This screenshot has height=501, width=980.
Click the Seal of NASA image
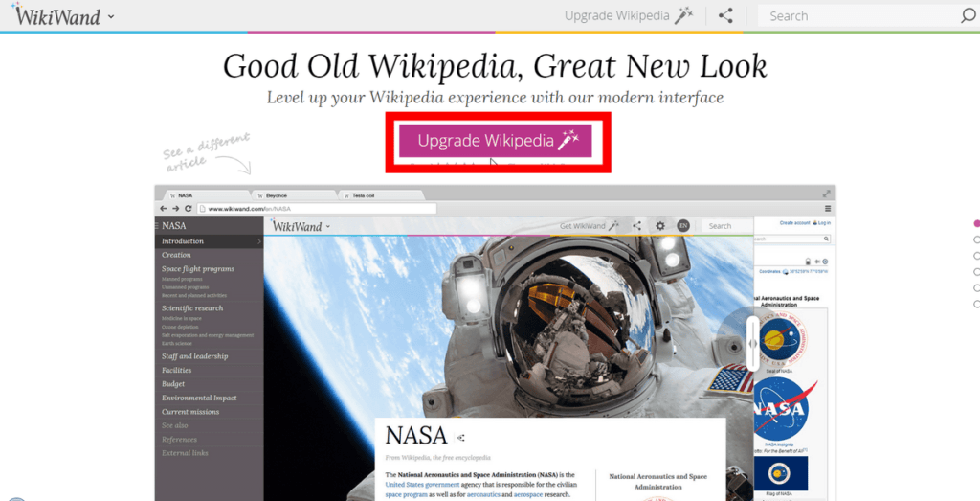(779, 340)
